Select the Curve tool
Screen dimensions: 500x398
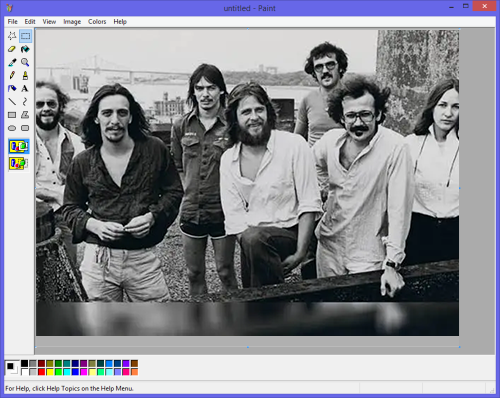(x=25, y=102)
